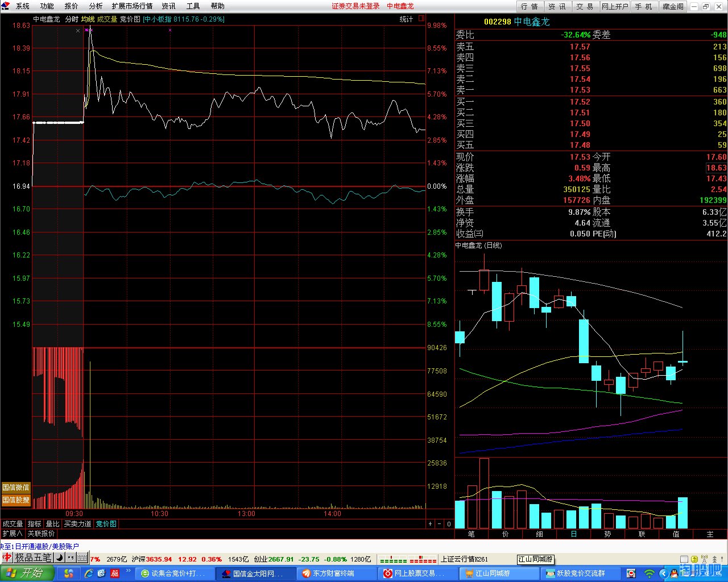Click the keyboard icon in IME bar
The image size is (728, 582).
[x=82, y=558]
